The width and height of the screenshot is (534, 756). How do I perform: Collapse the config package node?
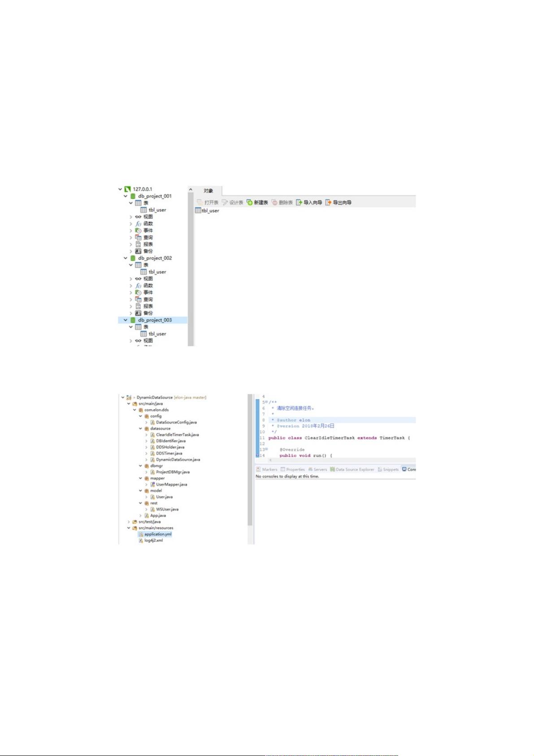click(140, 416)
